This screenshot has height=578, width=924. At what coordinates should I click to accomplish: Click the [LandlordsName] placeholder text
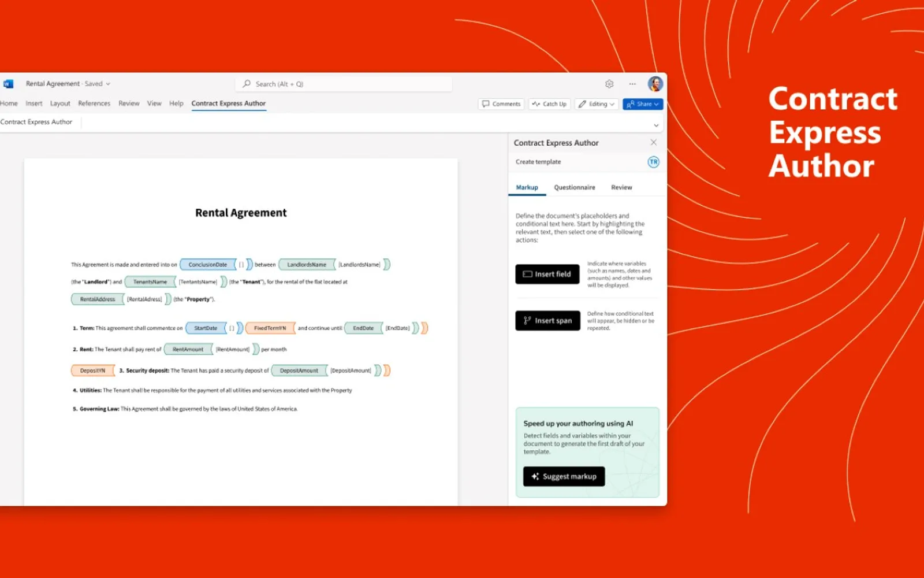coord(359,264)
